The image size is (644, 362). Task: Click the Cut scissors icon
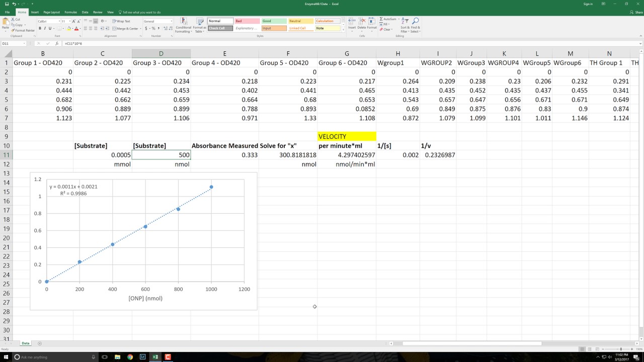pyautogui.click(x=13, y=20)
